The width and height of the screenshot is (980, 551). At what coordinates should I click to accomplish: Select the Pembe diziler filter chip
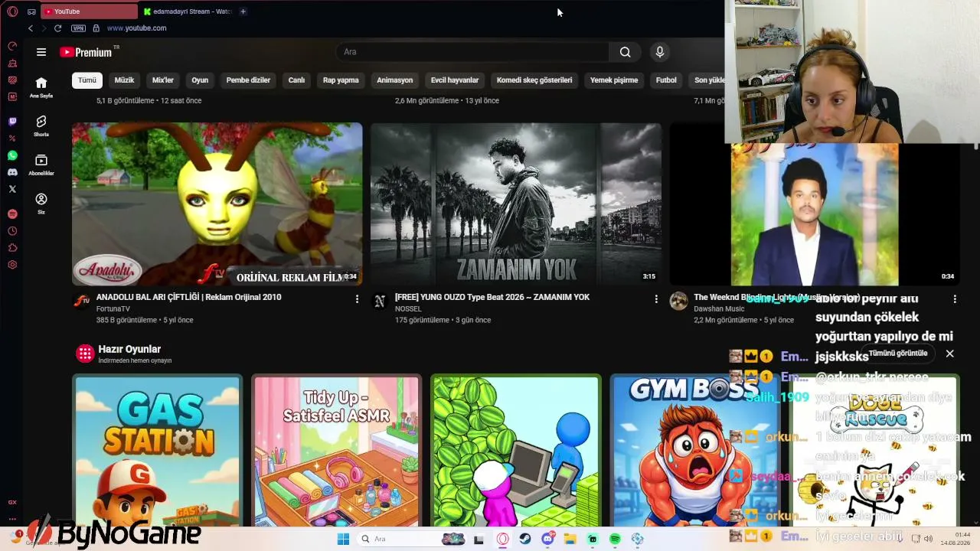click(x=248, y=80)
